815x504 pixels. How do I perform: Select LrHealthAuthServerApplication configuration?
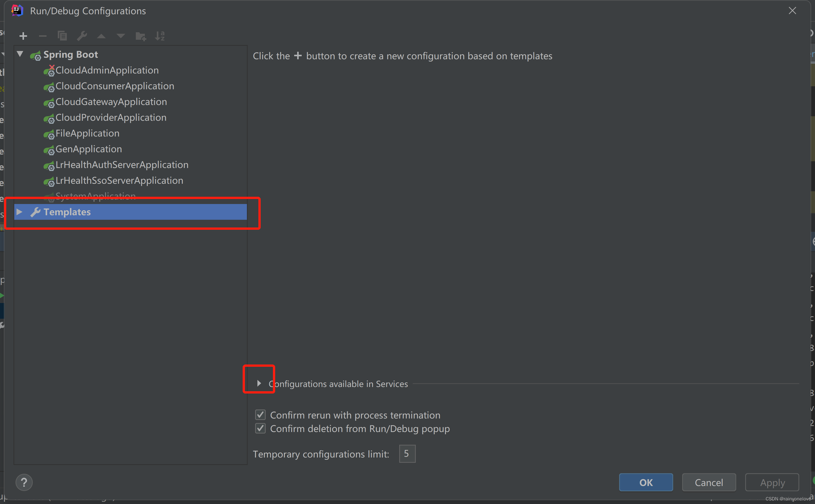click(x=122, y=165)
